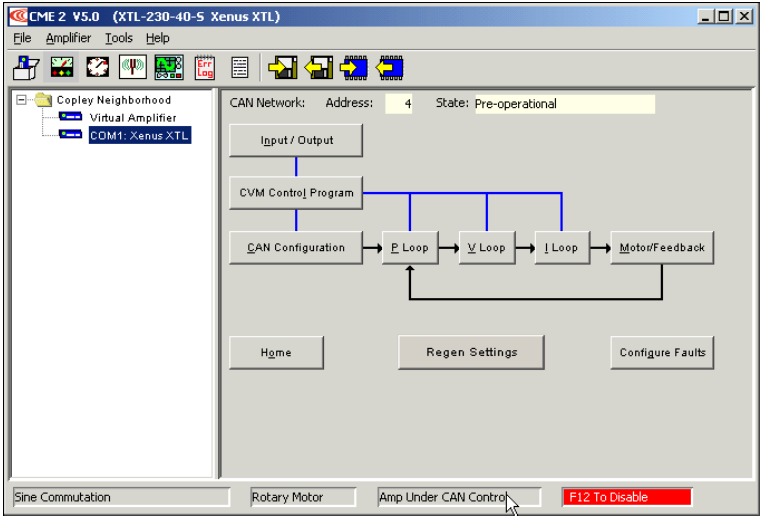Collapse the Copley Neighborhood tree node
The height and width of the screenshot is (518, 763).
pyautogui.click(x=21, y=100)
